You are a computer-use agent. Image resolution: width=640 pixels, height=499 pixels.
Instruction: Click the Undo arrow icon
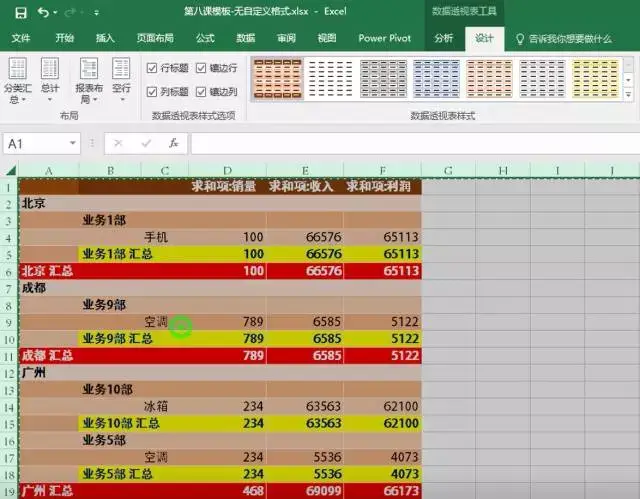(43, 12)
